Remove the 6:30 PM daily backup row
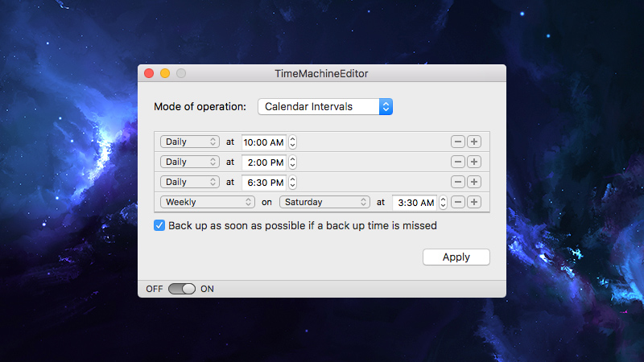 458,182
